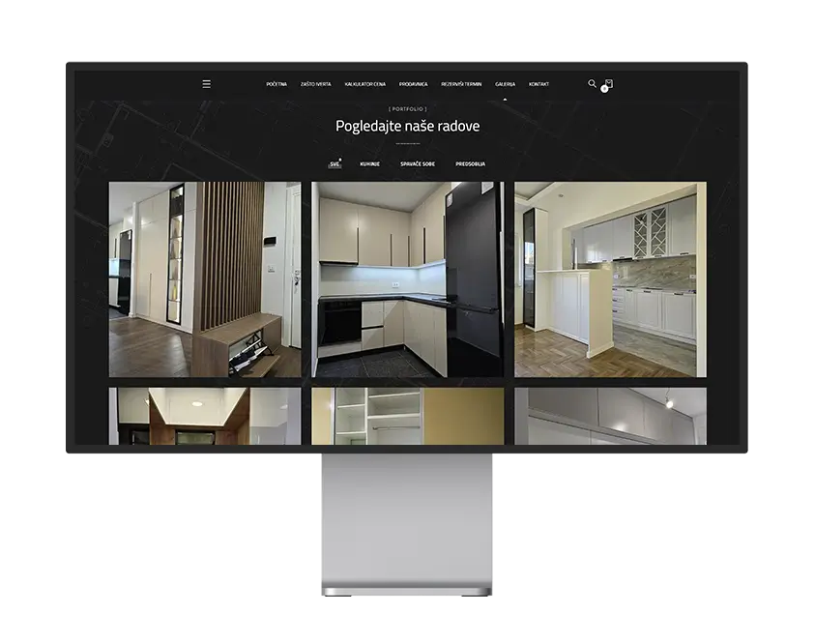
Task: Open the hamburger menu icon
Action: (206, 84)
